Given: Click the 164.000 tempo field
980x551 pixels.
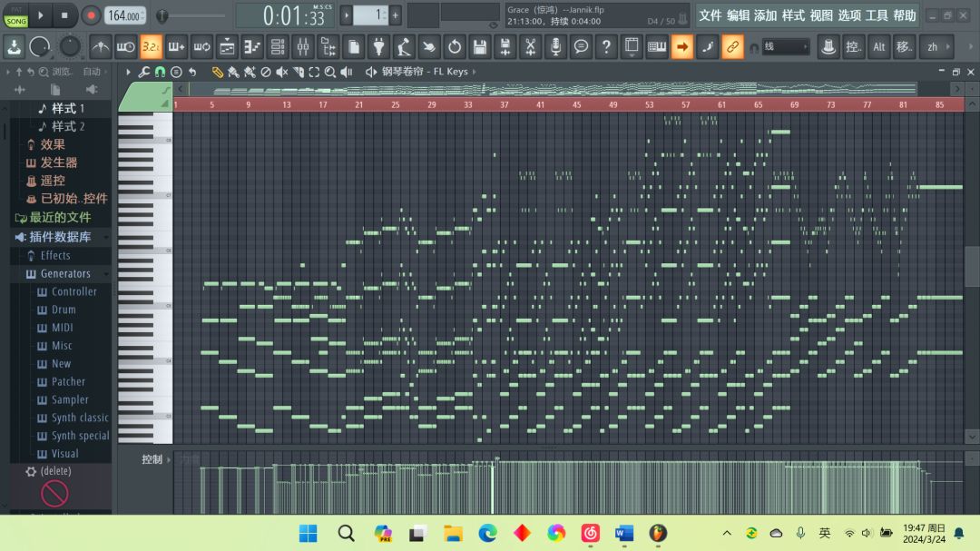Looking at the screenshot, I should [x=124, y=15].
